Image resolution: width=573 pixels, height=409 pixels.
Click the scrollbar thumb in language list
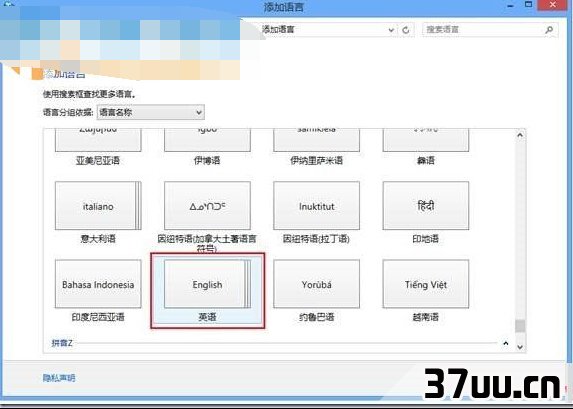coord(520,326)
